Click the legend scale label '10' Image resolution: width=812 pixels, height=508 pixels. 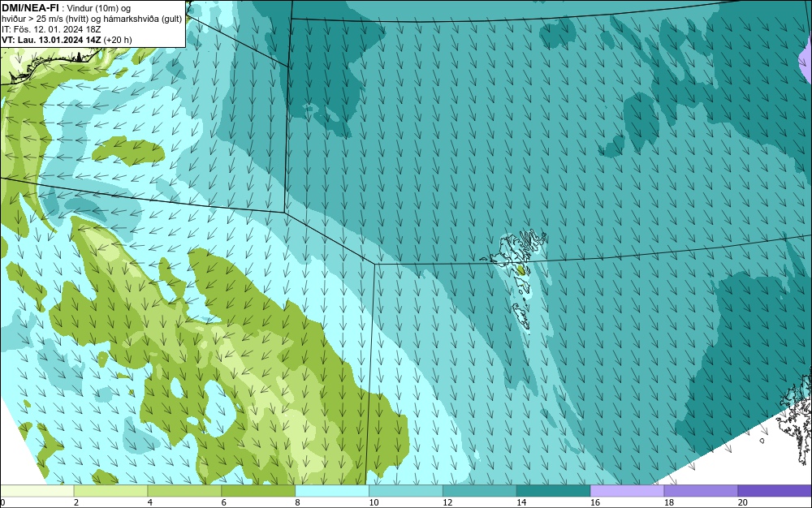(x=374, y=502)
